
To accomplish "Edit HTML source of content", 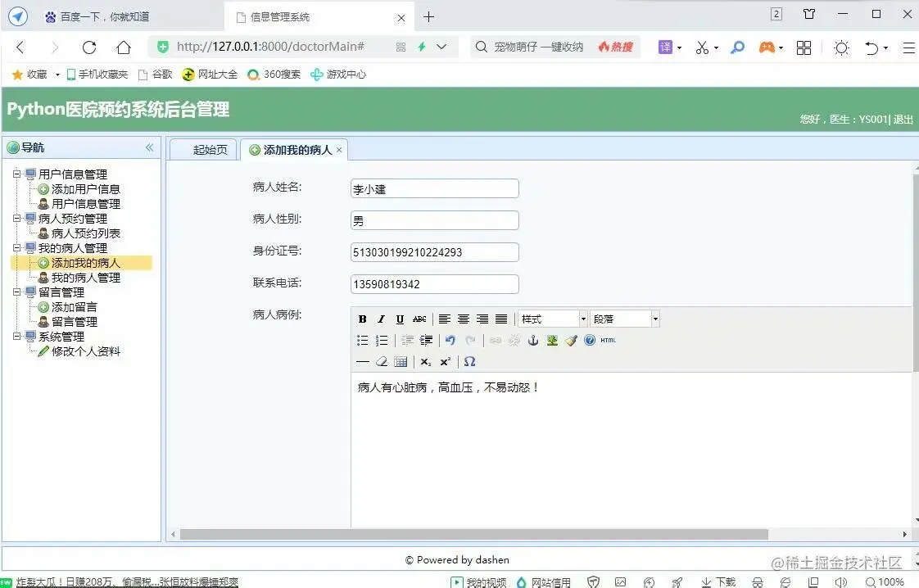I will click(609, 340).
